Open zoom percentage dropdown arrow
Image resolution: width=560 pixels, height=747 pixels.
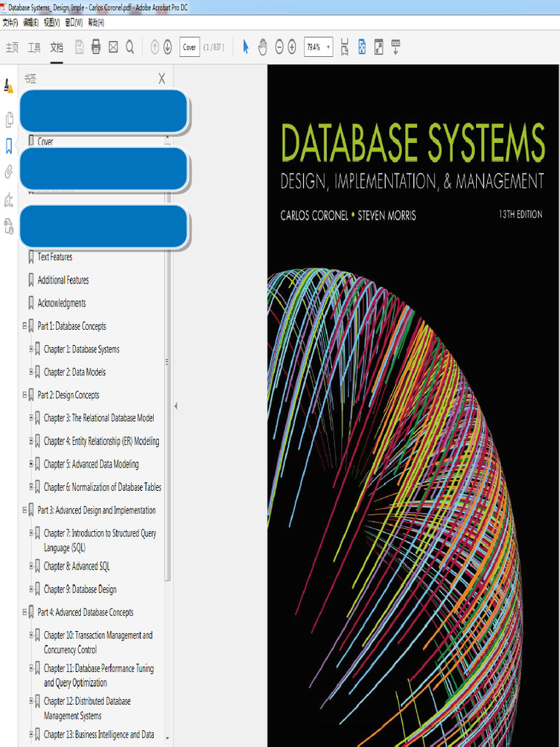click(328, 47)
